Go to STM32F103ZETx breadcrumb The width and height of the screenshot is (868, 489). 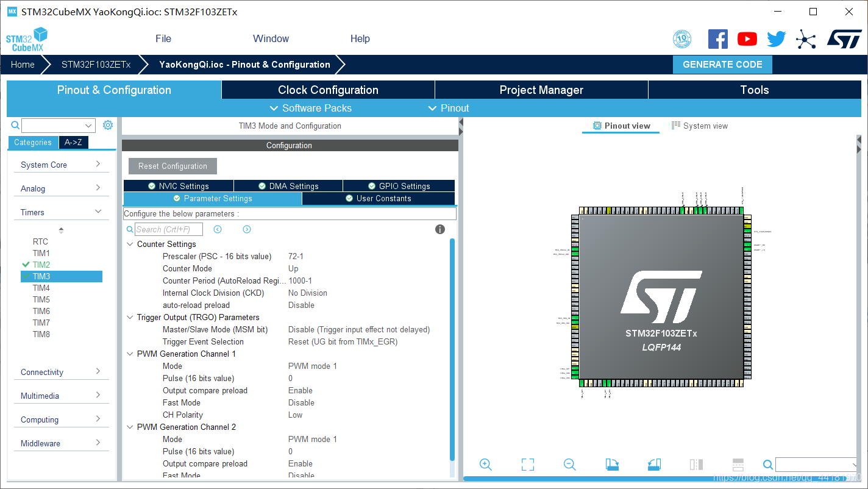click(x=96, y=65)
